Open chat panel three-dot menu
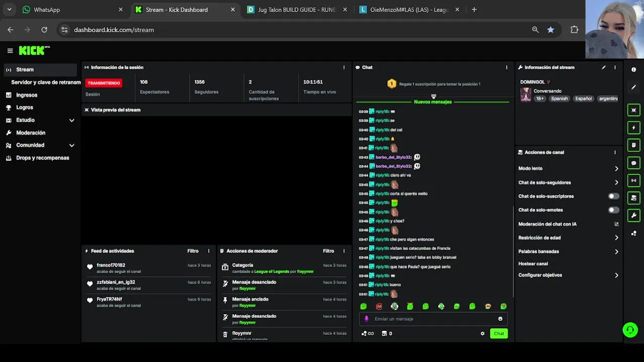Screen dimensions: 644x362 [507, 67]
